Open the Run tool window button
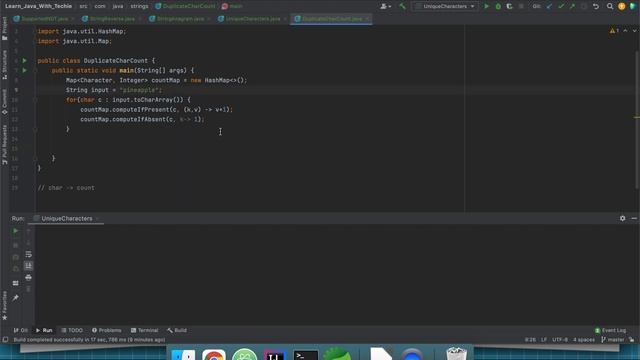The height and width of the screenshot is (360, 640). (44, 330)
